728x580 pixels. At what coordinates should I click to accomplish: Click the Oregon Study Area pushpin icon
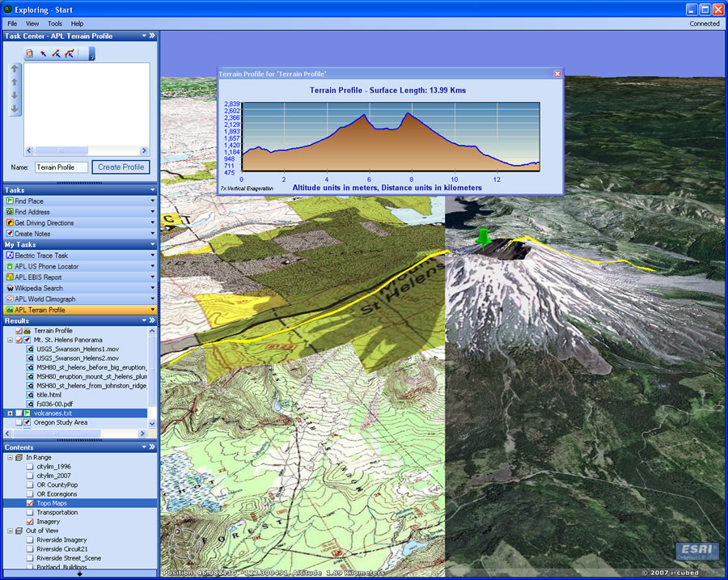click(x=28, y=422)
